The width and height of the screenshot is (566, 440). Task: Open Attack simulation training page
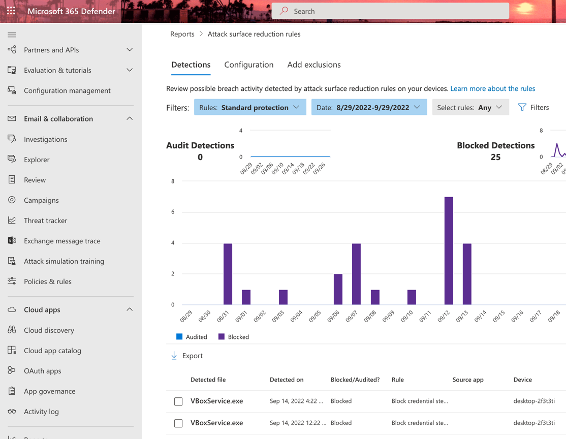pos(64,261)
